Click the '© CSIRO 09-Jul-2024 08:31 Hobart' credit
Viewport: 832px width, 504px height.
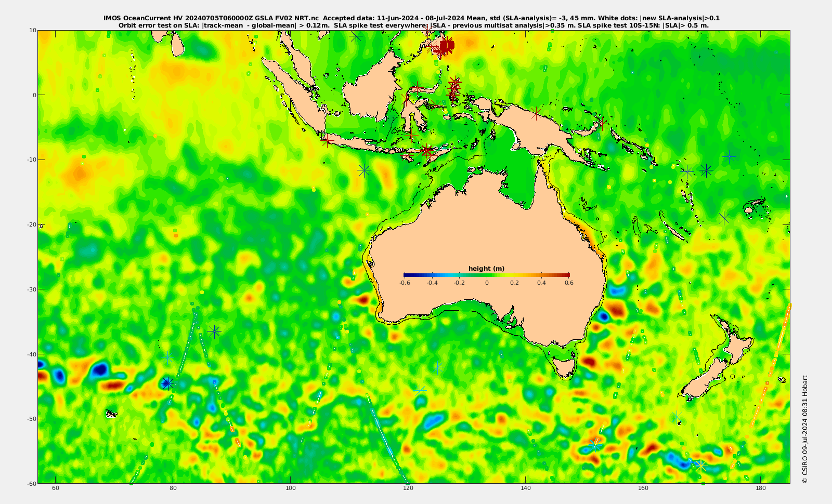coord(805,429)
